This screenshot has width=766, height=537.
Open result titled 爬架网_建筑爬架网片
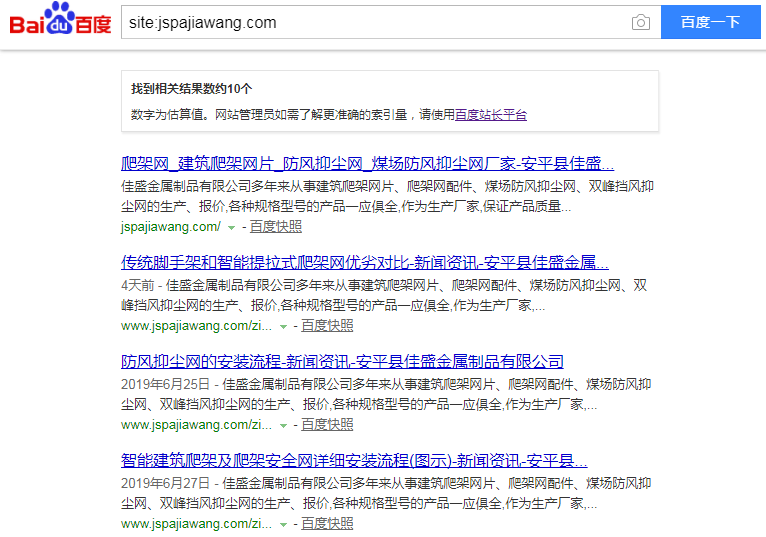[367, 164]
